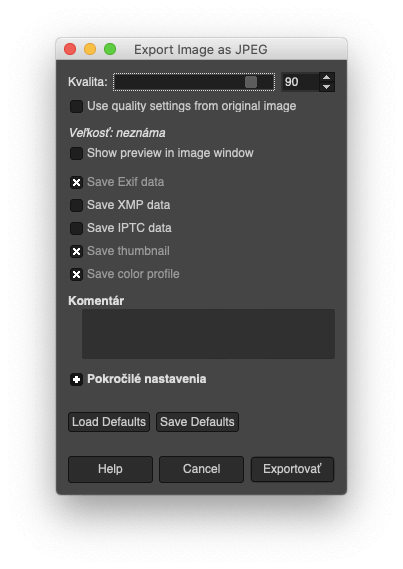Viewport: 403px width, 569px height.
Task: Uncheck the Save thumbnail checkbox
Action: (x=76, y=251)
